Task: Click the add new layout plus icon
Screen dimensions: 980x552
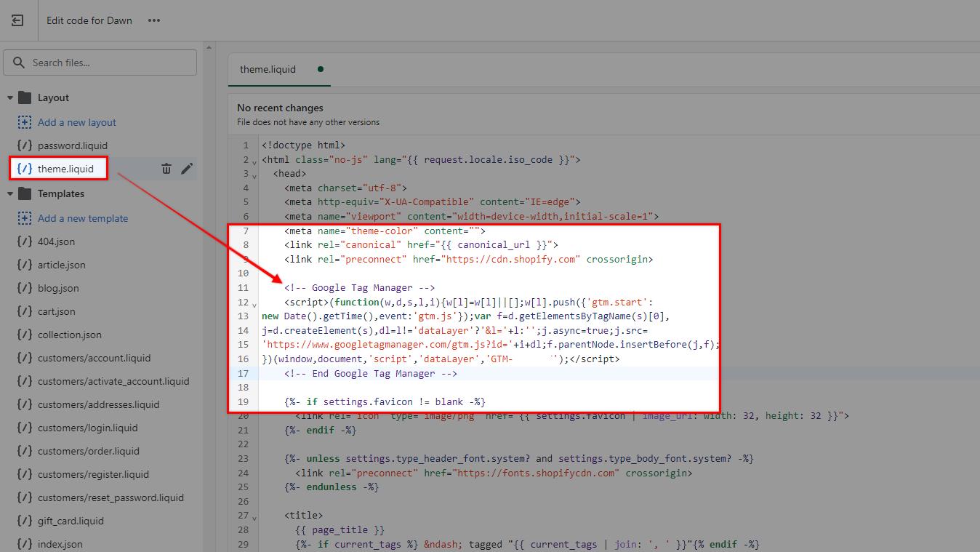Action: tap(25, 122)
